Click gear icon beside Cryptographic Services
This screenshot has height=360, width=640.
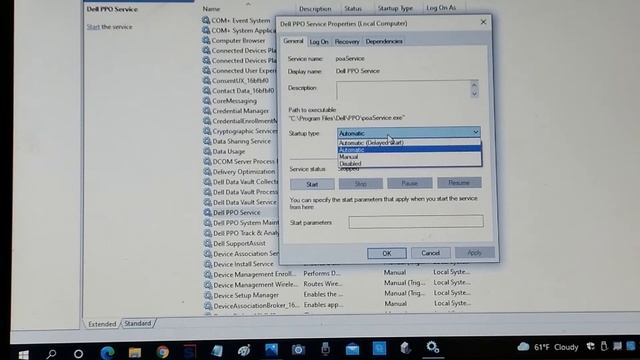coord(208,131)
